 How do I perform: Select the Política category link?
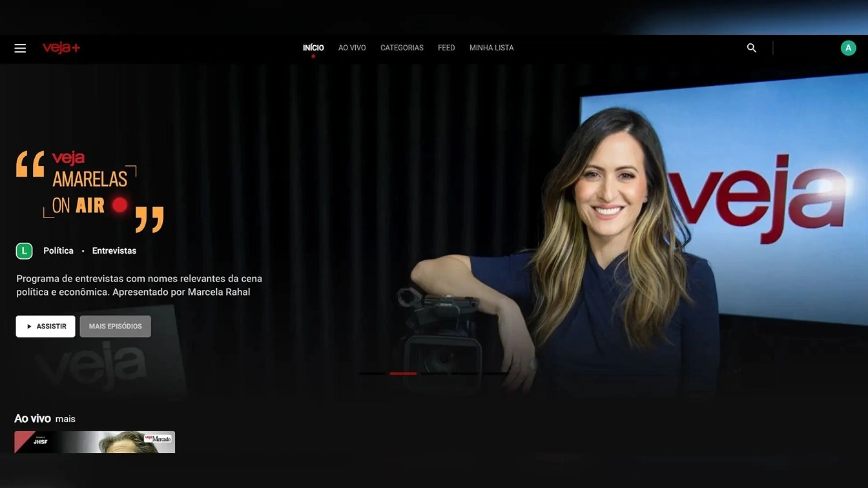point(58,251)
